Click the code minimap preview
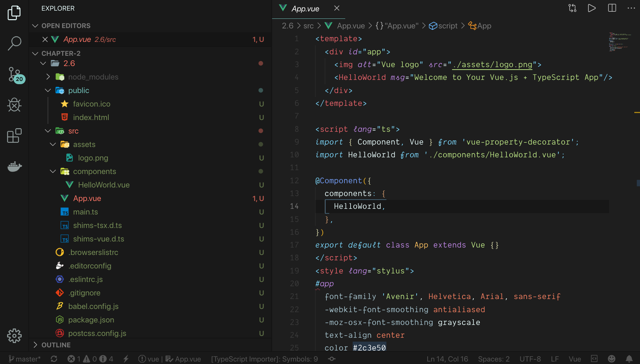 click(x=620, y=42)
